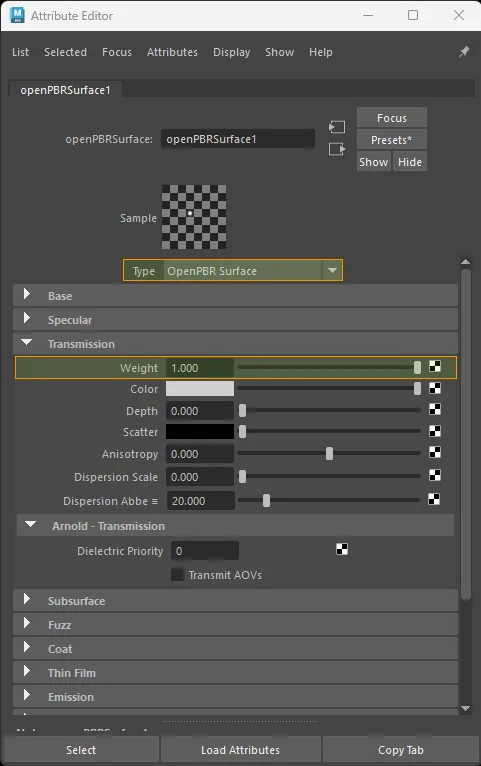The width and height of the screenshot is (481, 766).
Task: Enable the Transmit AOVs checkbox
Action: [177, 574]
